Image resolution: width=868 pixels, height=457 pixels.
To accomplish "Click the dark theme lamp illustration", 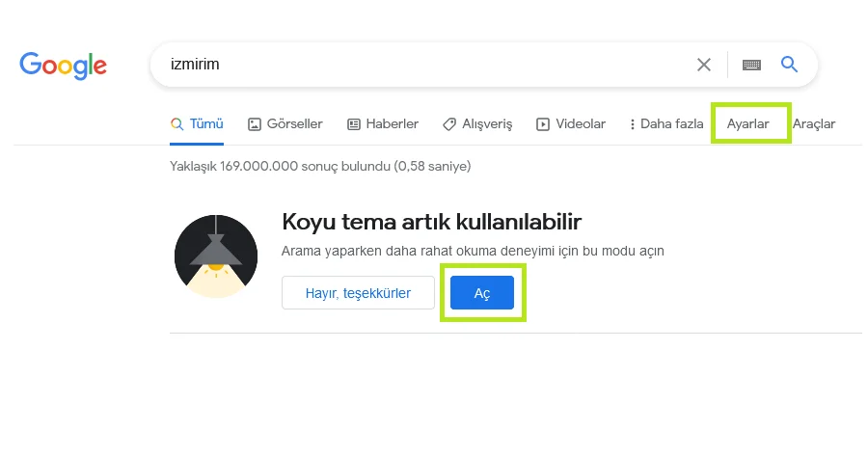I will (x=216, y=256).
